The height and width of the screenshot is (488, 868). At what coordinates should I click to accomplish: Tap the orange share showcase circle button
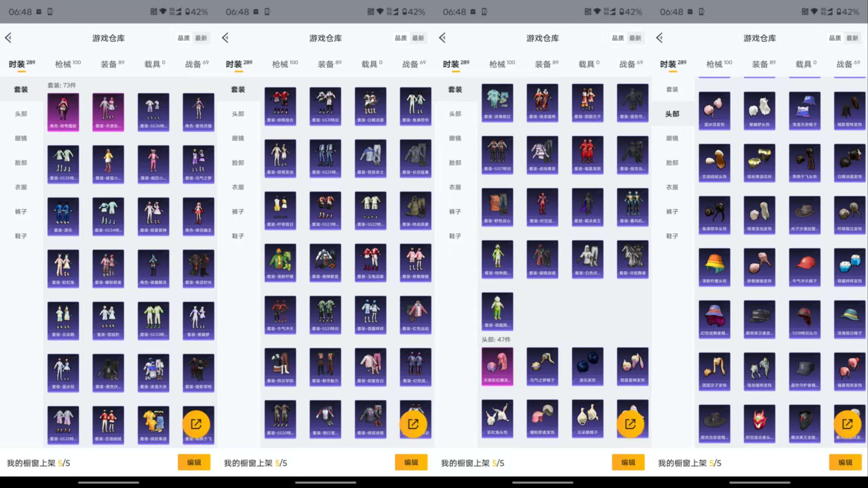coord(196,424)
